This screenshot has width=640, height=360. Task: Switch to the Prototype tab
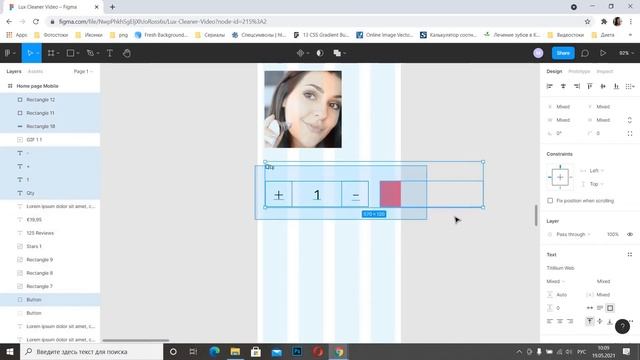click(579, 71)
